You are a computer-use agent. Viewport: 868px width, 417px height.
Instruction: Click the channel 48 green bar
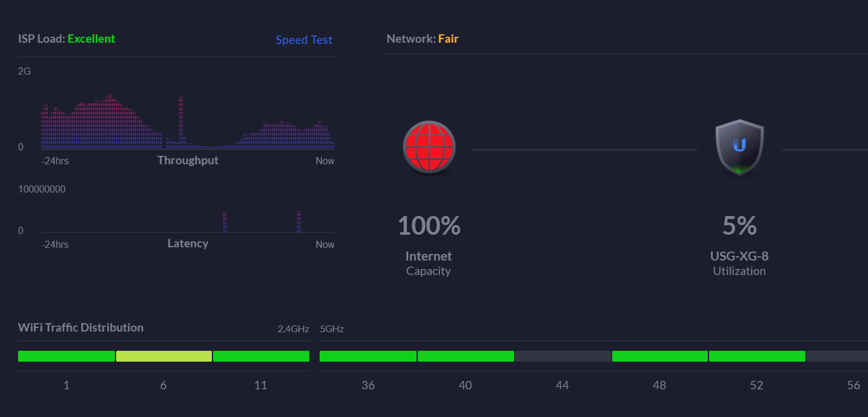click(660, 356)
